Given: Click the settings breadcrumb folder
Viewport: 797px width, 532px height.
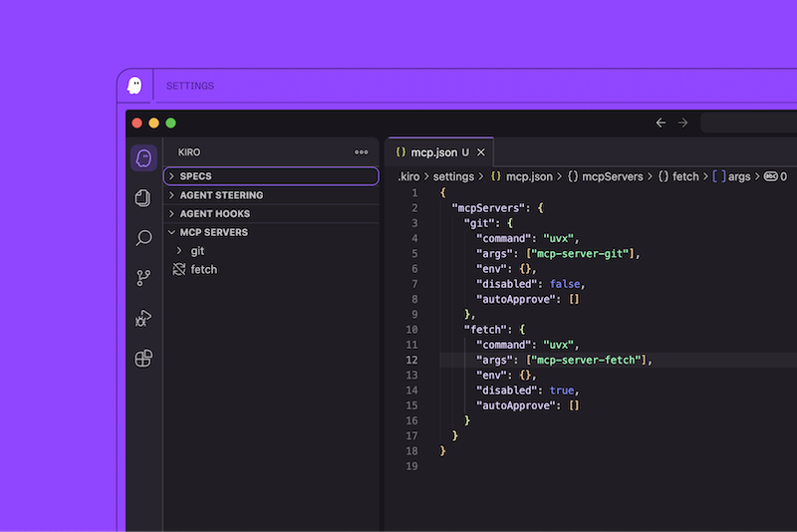Looking at the screenshot, I should [x=453, y=176].
